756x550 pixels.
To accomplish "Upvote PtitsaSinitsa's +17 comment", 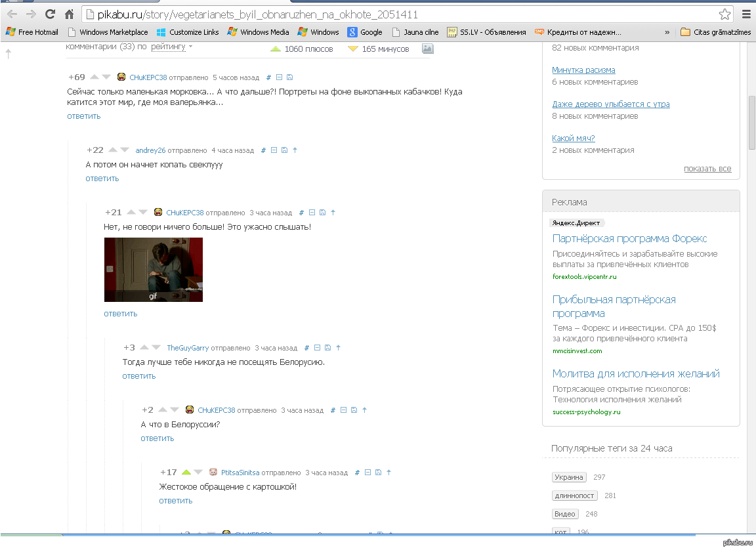I will (x=186, y=471).
